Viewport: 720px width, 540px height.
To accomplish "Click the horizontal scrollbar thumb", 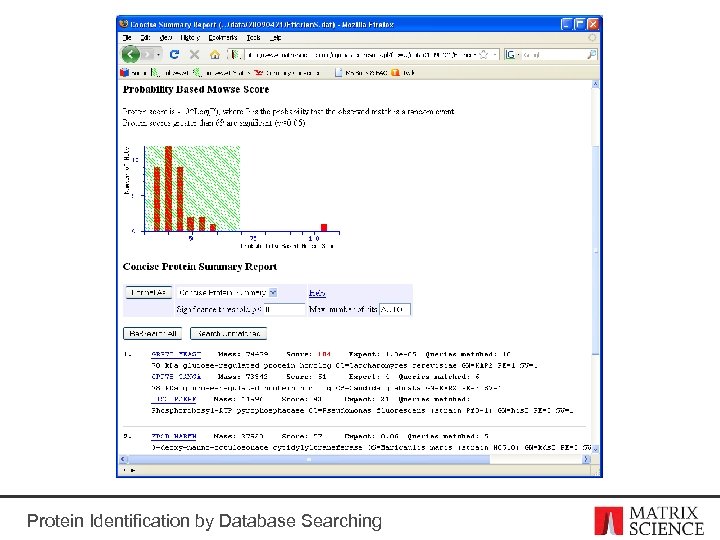I will tap(309, 459).
